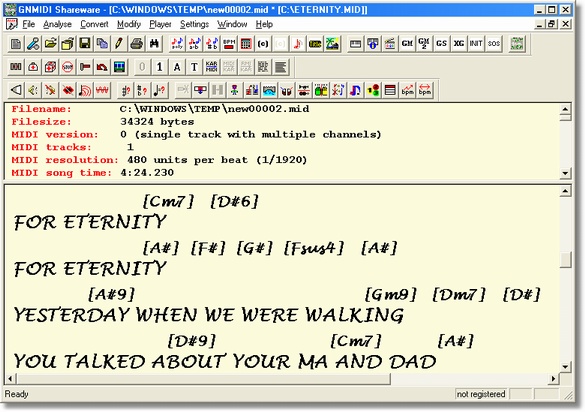Click the speaker cone volume icon
This screenshot has height=412, width=585.
[16, 90]
